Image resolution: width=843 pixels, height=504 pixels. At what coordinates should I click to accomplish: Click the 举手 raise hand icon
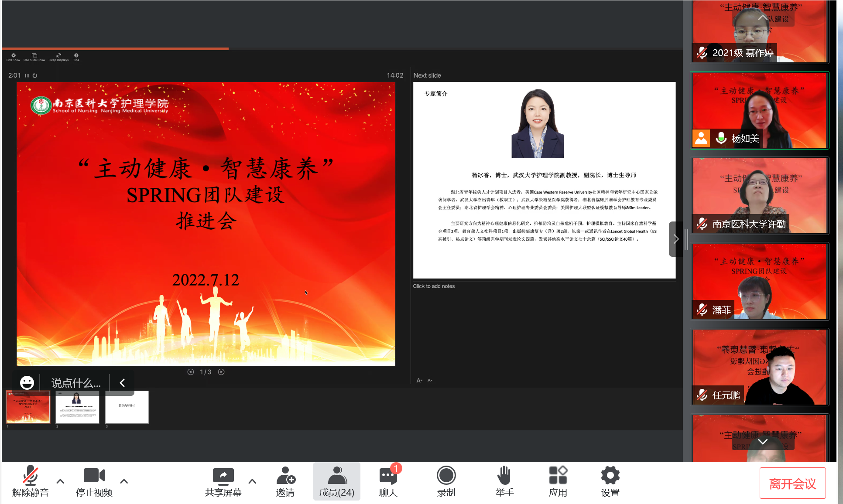tap(504, 476)
